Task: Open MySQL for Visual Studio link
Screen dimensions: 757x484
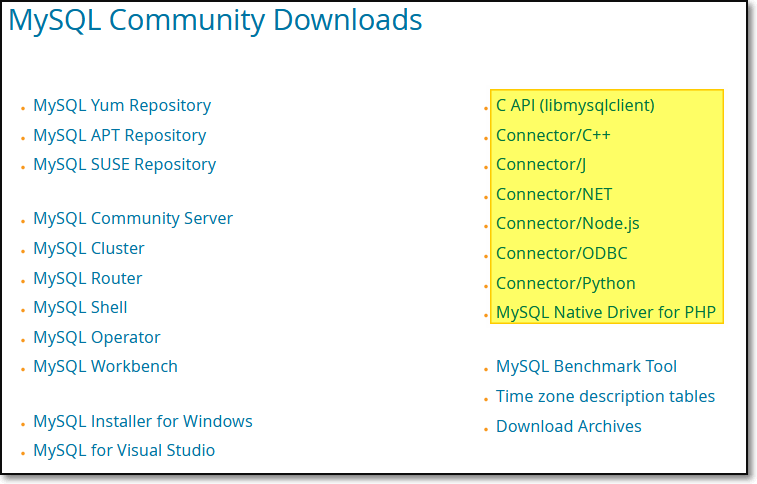Action: tap(124, 450)
